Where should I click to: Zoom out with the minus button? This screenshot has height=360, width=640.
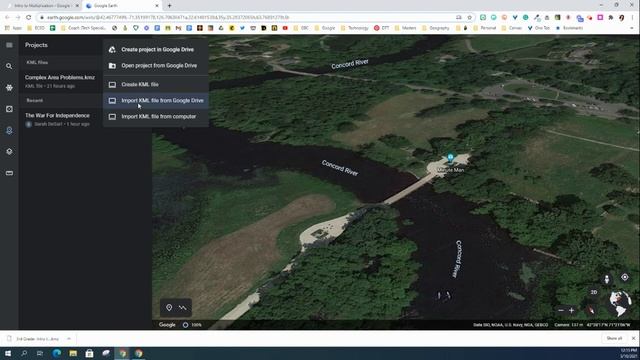(561, 311)
